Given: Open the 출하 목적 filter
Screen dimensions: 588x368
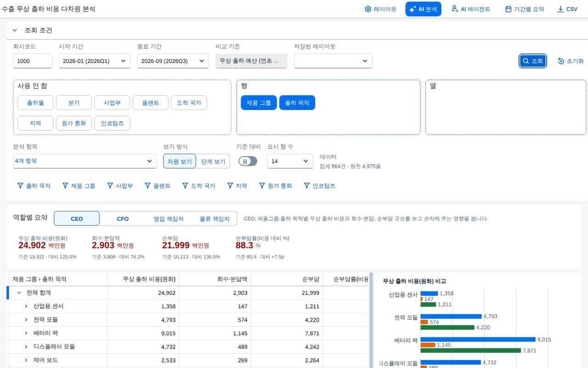Looking at the screenshot, I should click(x=34, y=186).
